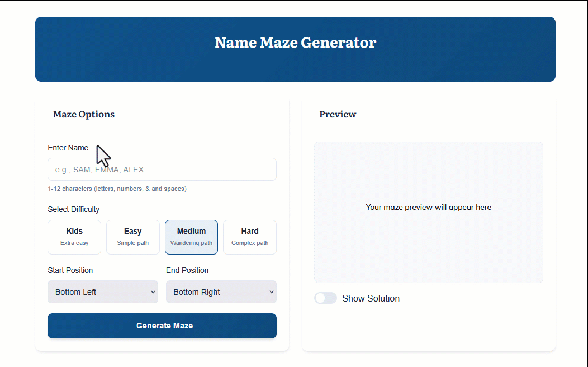Click the Name Maze Generator title

tap(295, 43)
